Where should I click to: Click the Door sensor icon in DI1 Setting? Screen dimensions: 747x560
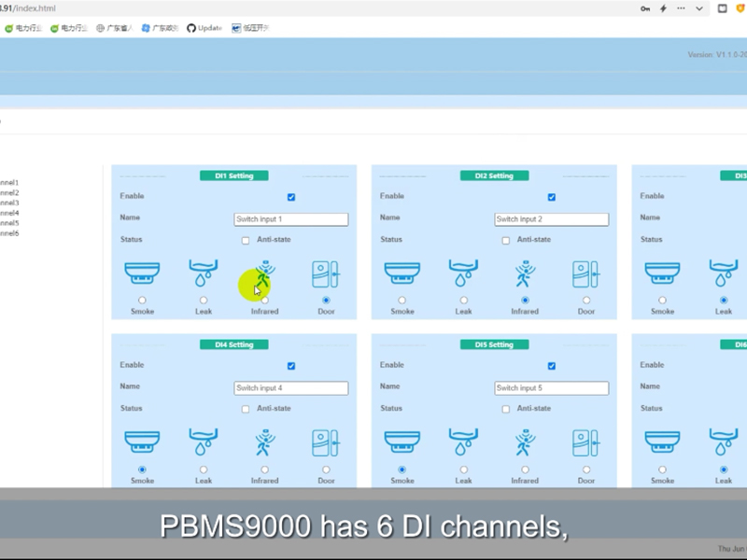[325, 273]
